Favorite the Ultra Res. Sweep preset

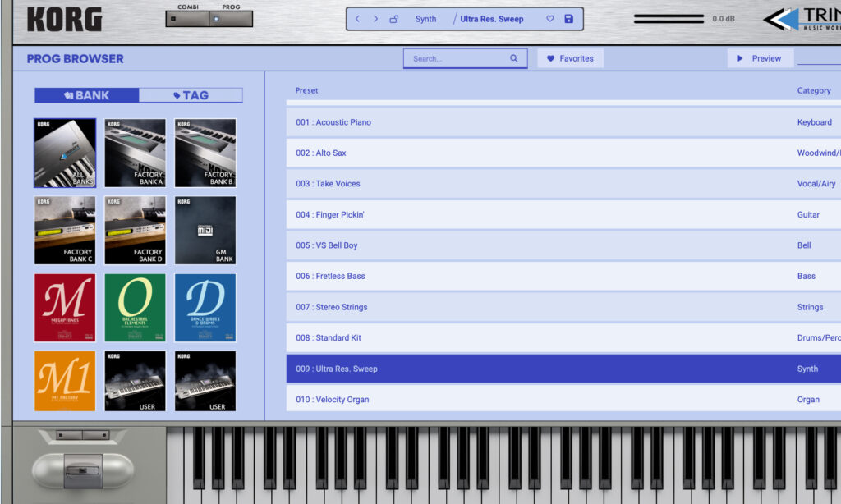[549, 18]
